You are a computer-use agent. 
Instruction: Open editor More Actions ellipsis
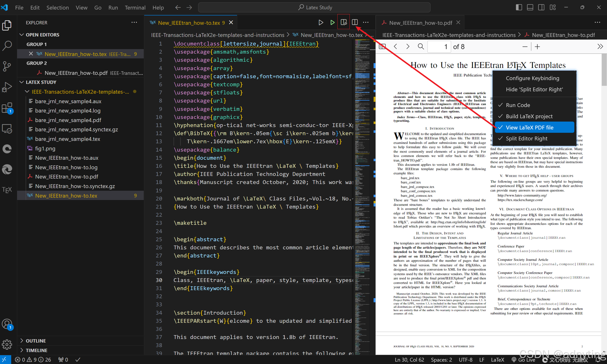pos(366,23)
